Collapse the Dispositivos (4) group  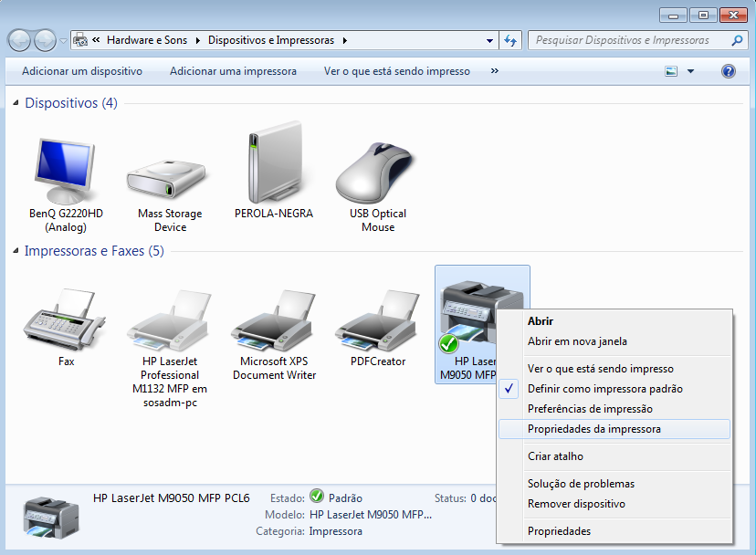click(16, 103)
